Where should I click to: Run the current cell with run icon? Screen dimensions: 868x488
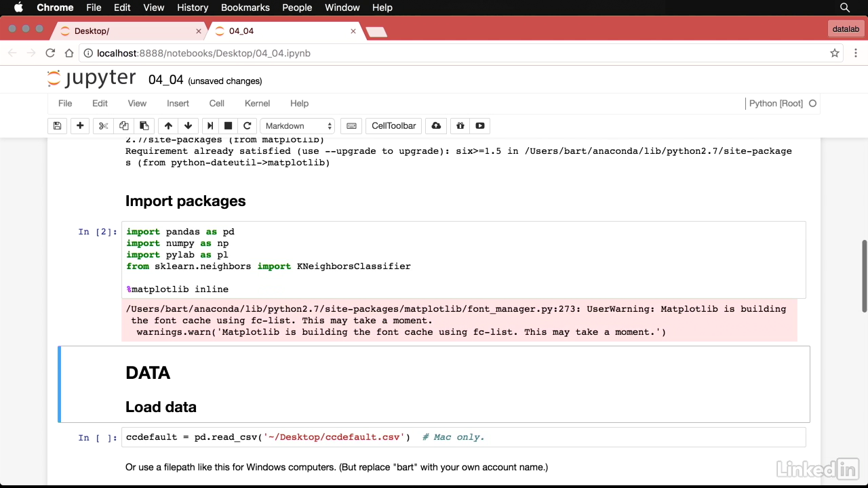(210, 126)
